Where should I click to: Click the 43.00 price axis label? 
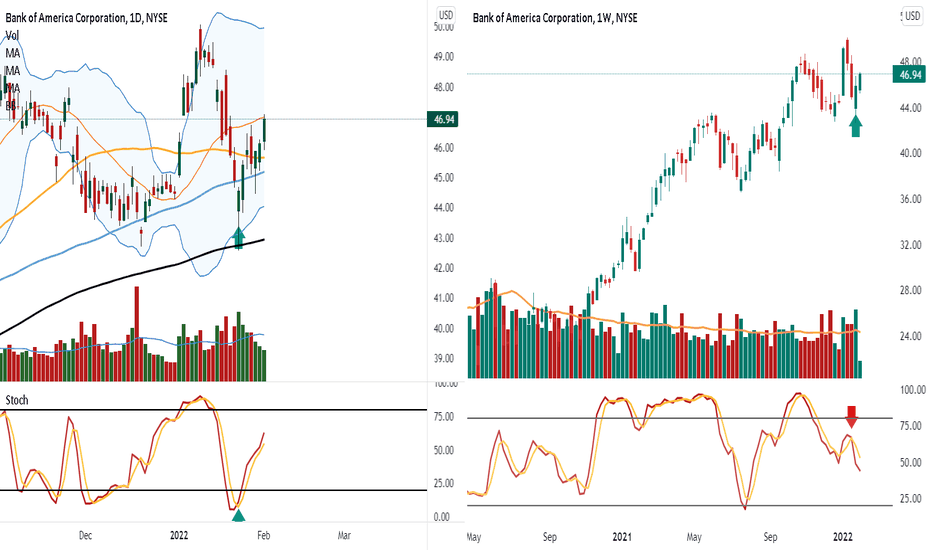coord(443,238)
